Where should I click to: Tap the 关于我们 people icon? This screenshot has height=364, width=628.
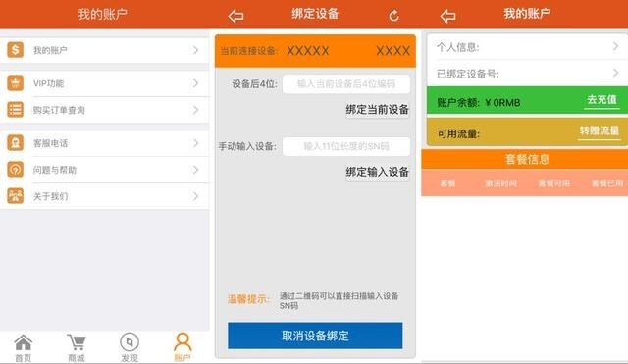(x=16, y=196)
